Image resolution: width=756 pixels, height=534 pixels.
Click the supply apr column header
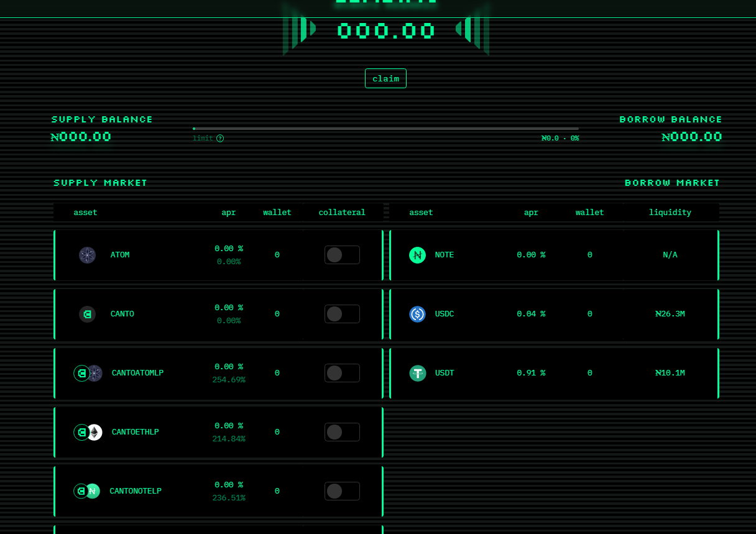[x=229, y=213]
